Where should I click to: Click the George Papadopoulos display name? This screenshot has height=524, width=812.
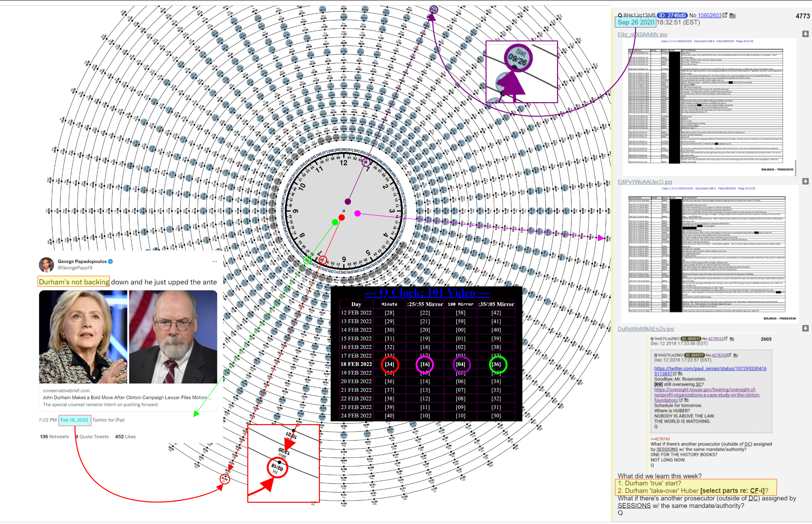pyautogui.click(x=82, y=261)
